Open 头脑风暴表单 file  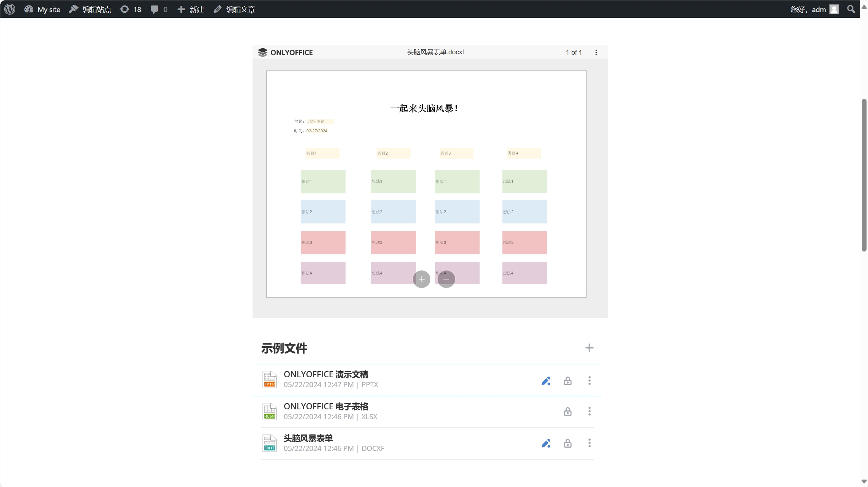[308, 438]
